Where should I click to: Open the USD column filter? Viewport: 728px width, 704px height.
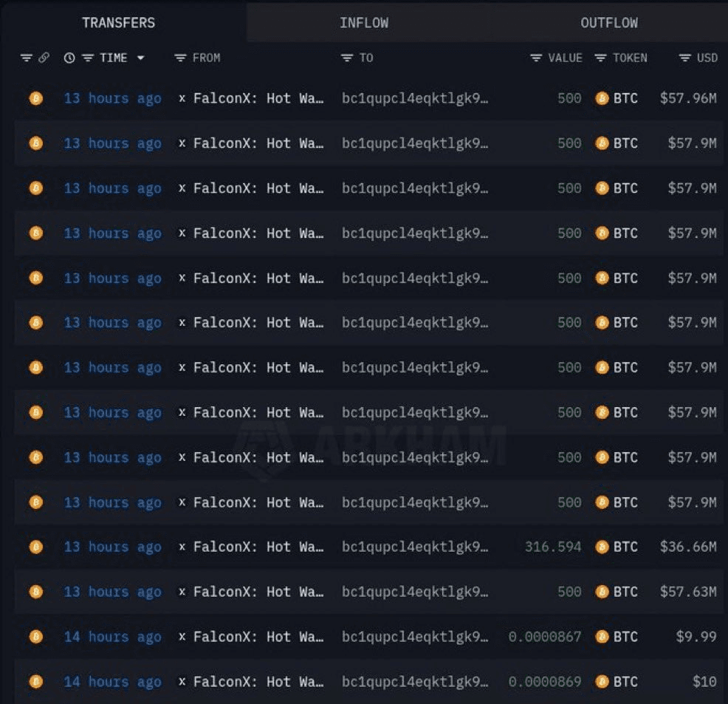pos(685,58)
